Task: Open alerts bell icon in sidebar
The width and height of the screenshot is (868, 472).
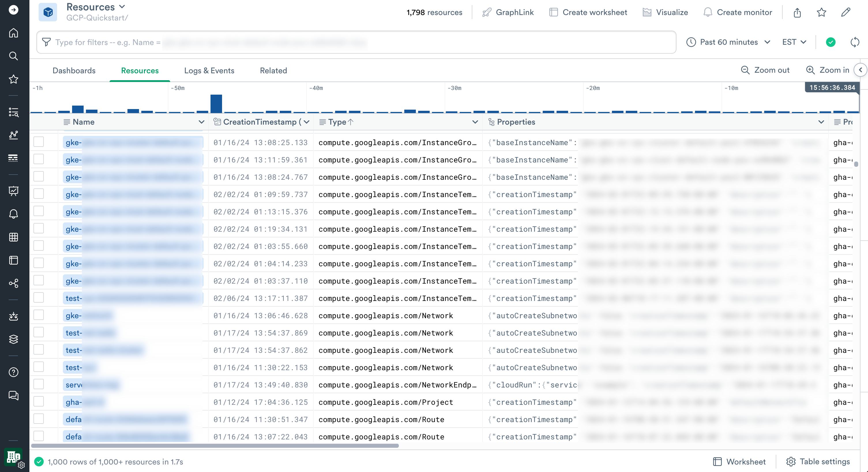Action: point(14,214)
